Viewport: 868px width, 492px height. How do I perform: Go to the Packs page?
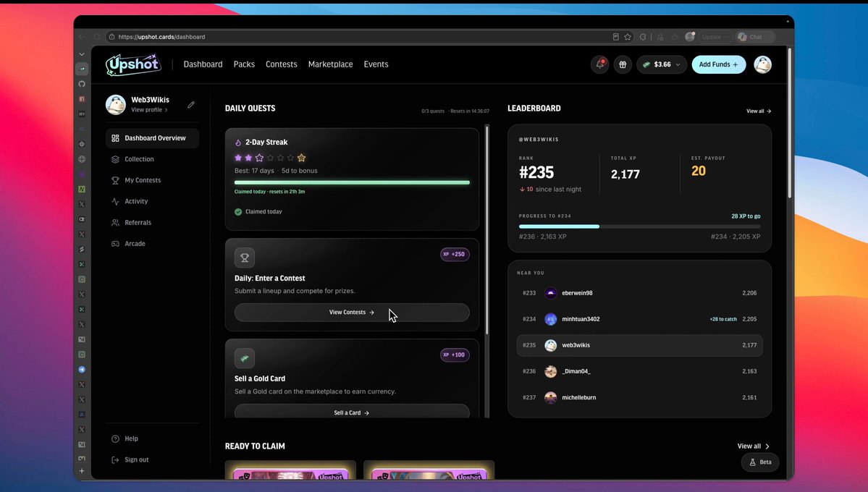click(244, 64)
